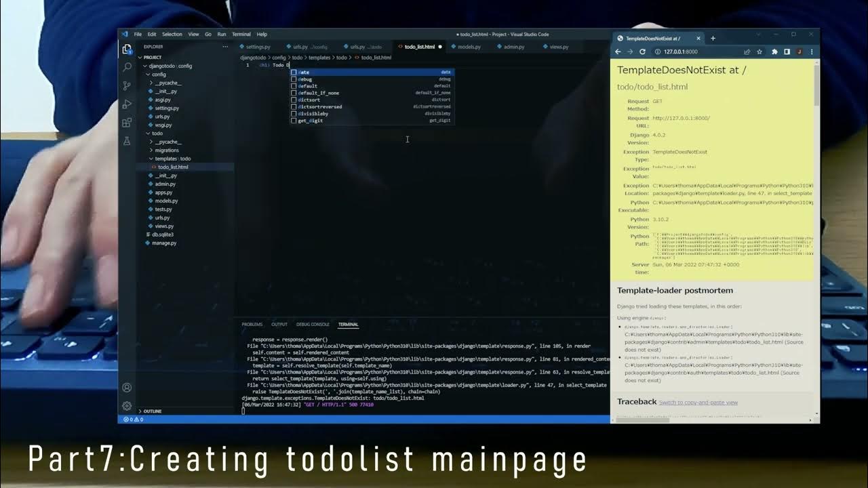Choose 'default_if_none' autocomplete suggestion
The width and height of the screenshot is (868, 488).
tap(372, 93)
